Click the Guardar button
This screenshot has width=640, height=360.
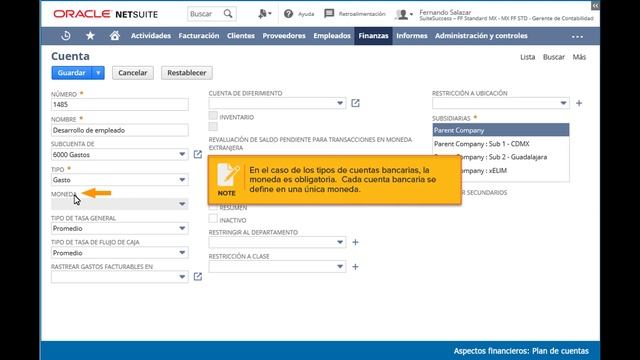point(72,73)
